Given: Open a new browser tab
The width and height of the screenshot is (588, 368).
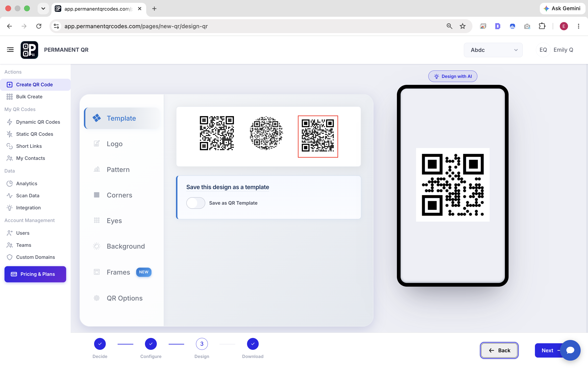Looking at the screenshot, I should click(154, 9).
